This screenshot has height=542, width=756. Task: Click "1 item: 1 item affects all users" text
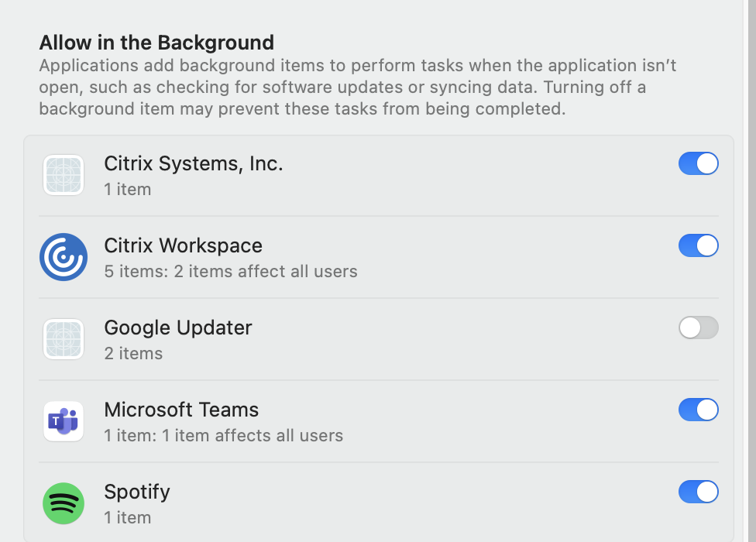tap(224, 435)
